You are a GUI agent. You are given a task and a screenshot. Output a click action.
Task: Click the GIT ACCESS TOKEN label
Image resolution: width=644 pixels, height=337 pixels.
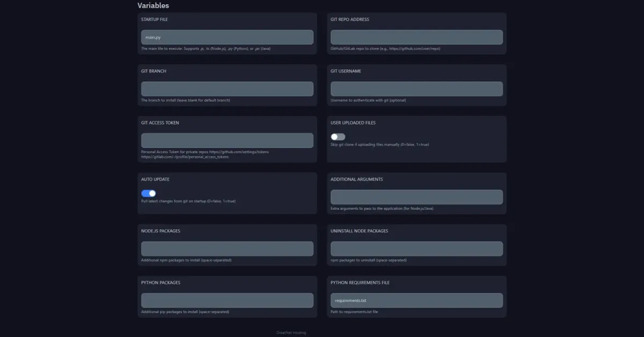pyautogui.click(x=160, y=122)
